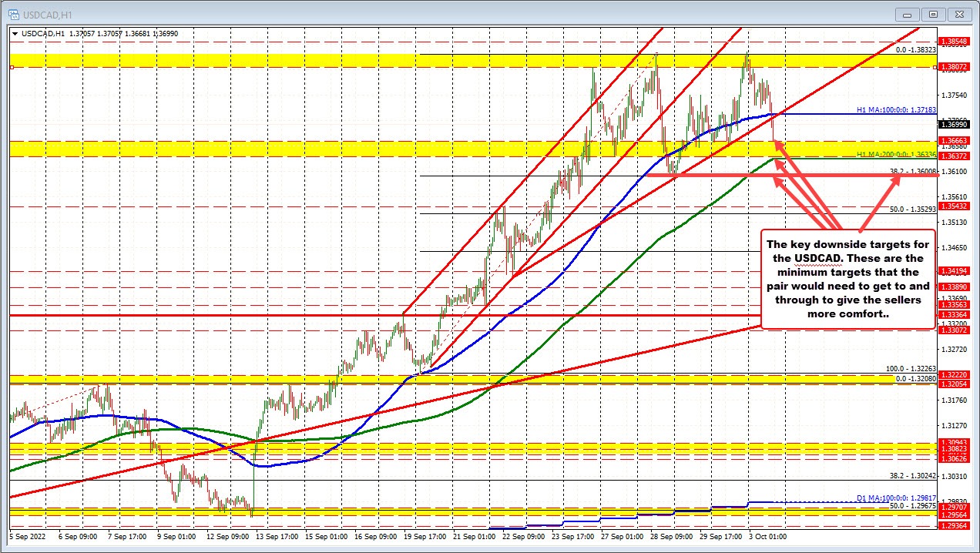Click the 1.30943 red price tag
Screen dimensions: 980x553
click(x=955, y=441)
